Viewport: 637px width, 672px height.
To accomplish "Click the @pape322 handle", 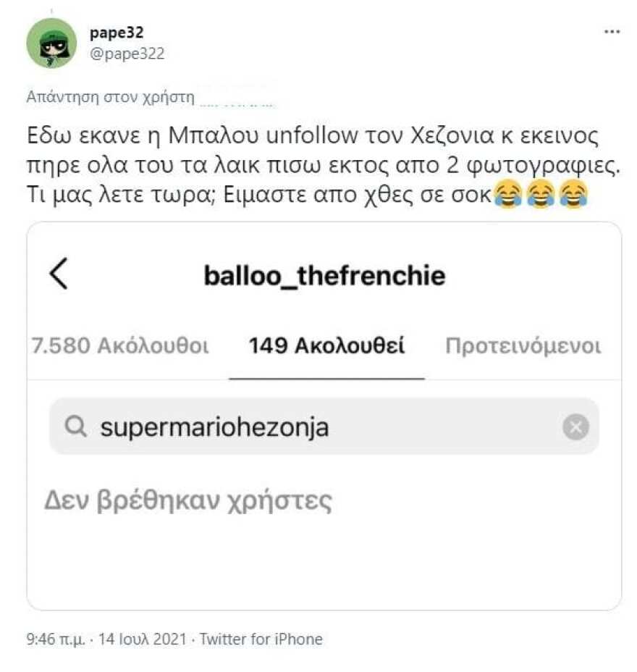I will (x=127, y=52).
